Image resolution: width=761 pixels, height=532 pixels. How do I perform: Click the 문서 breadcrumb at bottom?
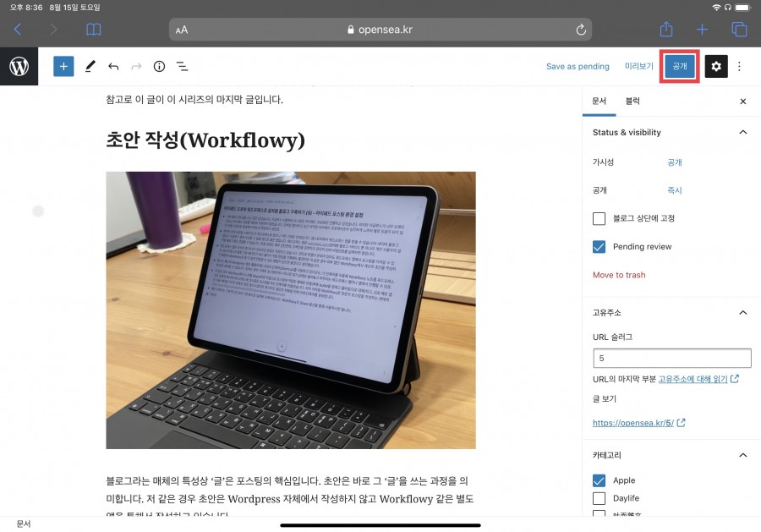(24, 524)
